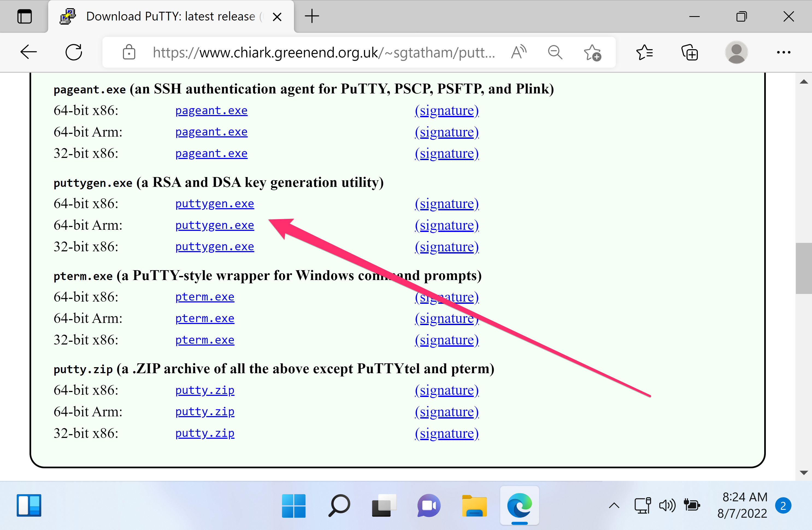Download 64-bit Arm pterm.exe
The width and height of the screenshot is (812, 530).
(x=205, y=319)
